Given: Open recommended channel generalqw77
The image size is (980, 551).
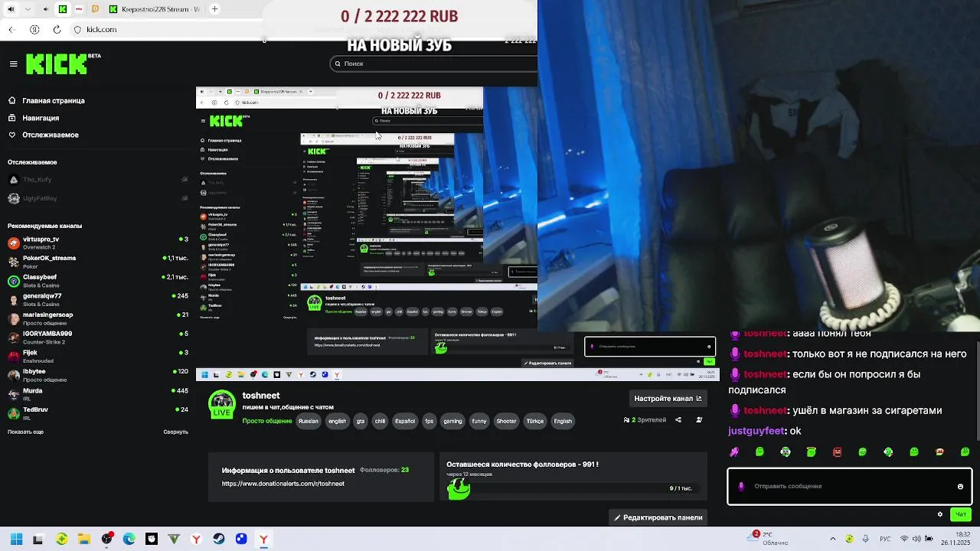Looking at the screenshot, I should pyautogui.click(x=98, y=299).
